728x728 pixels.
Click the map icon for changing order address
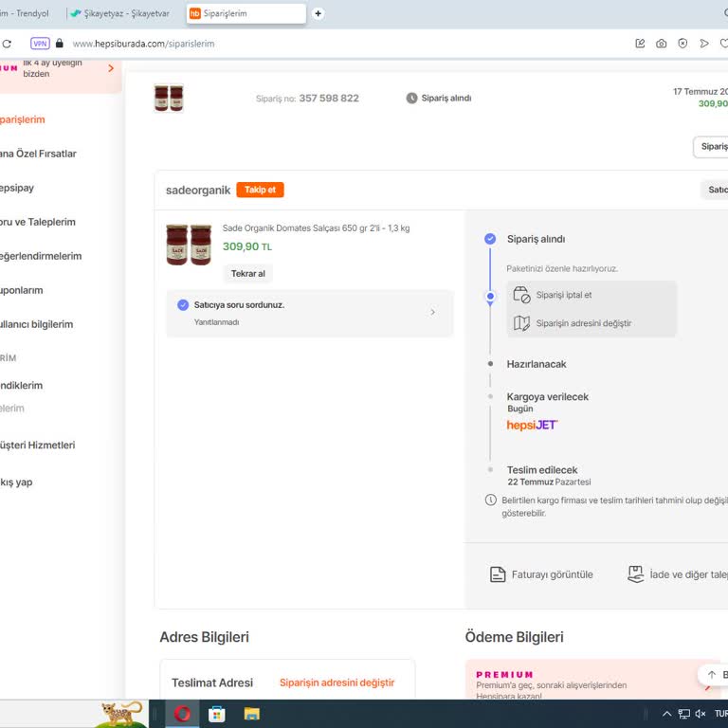521,323
